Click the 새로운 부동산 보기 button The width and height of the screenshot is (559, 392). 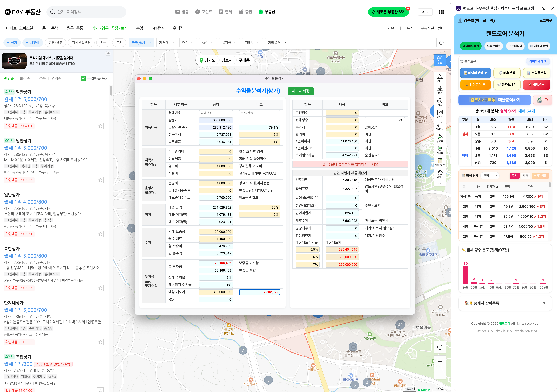pos(388,12)
